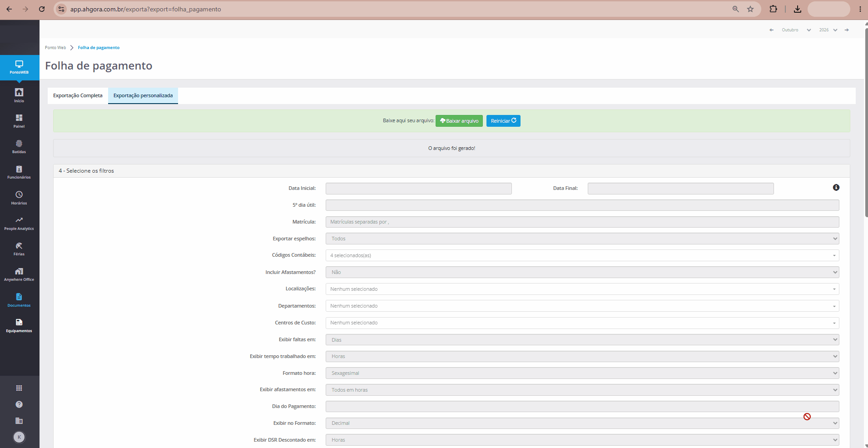Open user avatar K menu
The height and width of the screenshot is (448, 868).
coord(19,437)
